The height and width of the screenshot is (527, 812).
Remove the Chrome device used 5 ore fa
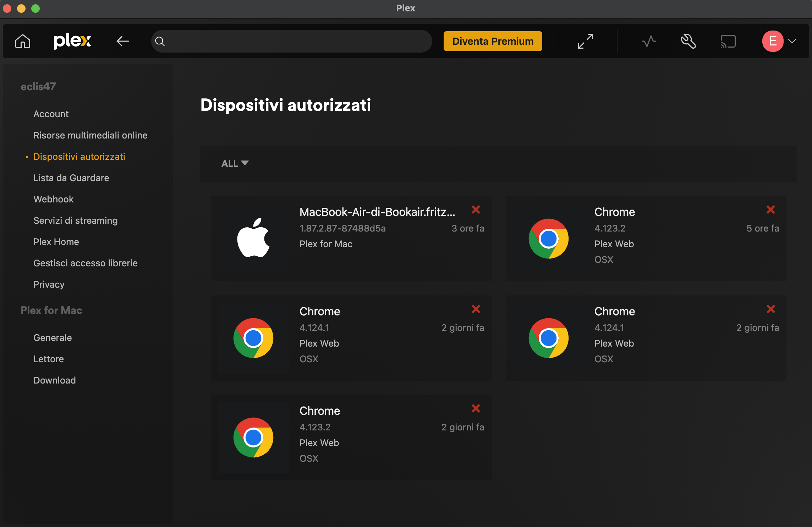(770, 210)
